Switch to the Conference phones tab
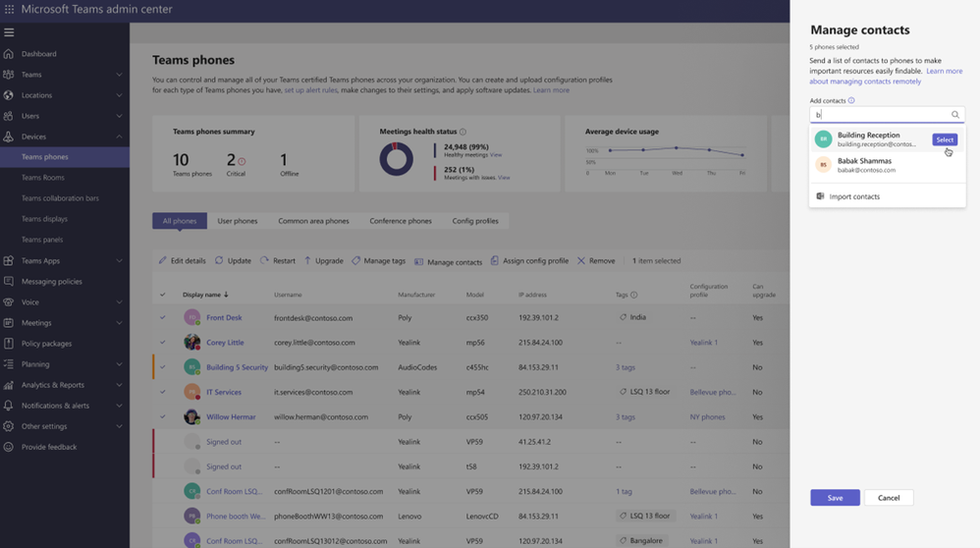 (401, 221)
